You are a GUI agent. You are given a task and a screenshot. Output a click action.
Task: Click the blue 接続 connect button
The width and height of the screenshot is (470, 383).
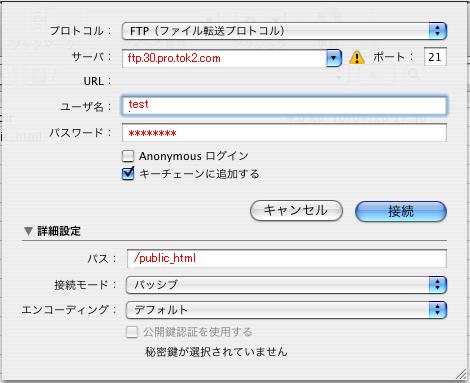click(401, 211)
